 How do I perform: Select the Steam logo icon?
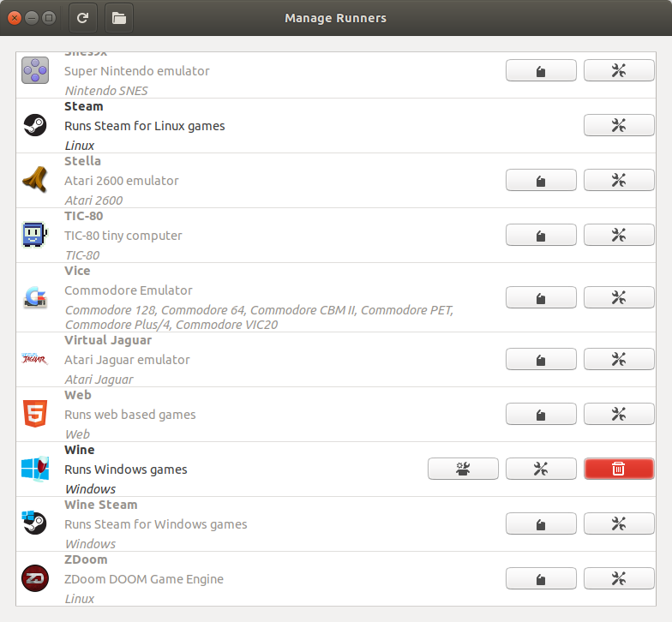pyautogui.click(x=35, y=125)
